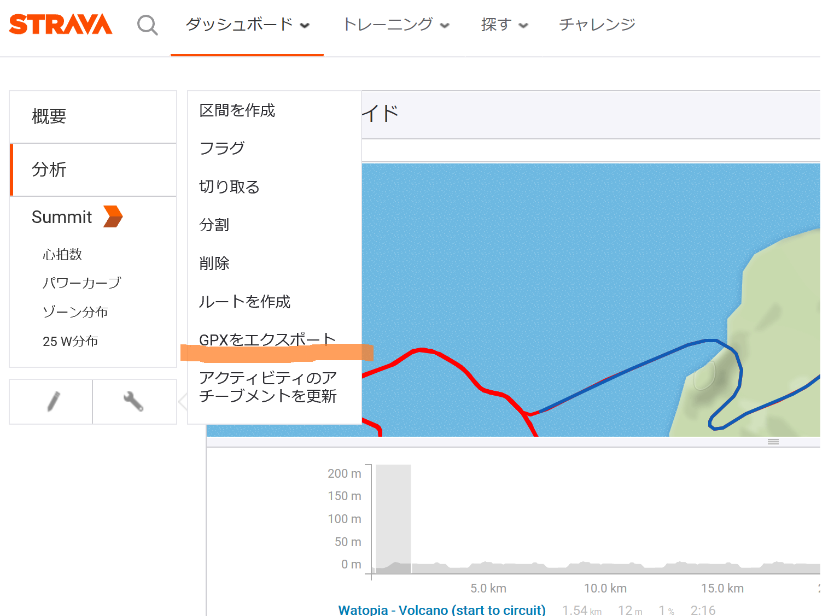Open the 心拍数 analysis

click(x=62, y=254)
